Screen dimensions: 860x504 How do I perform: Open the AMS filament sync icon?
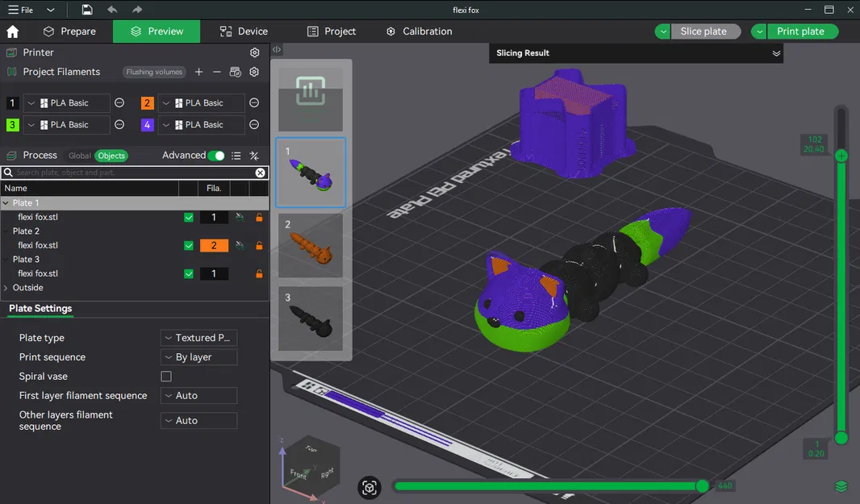pos(236,72)
